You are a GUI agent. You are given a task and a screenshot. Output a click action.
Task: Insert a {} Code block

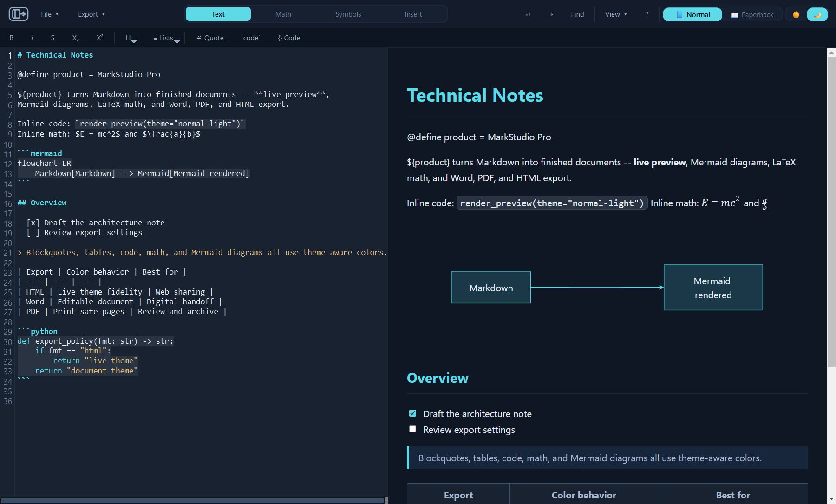289,38
